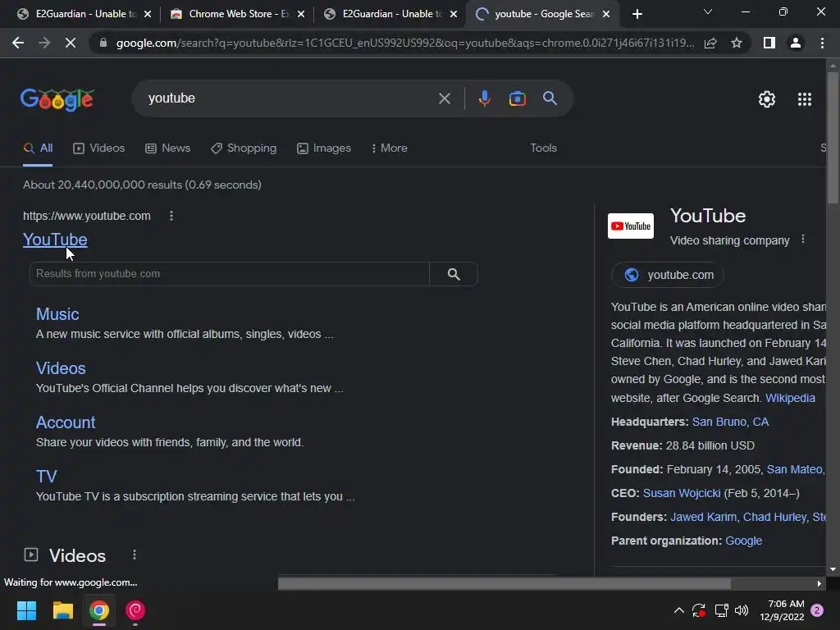
Task: Open the tab search dropdown chevron
Action: [x=708, y=11]
